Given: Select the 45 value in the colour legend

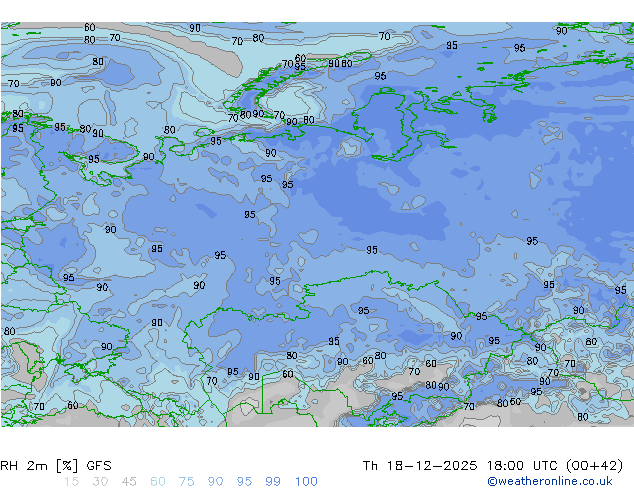Looking at the screenshot, I should (129, 482).
